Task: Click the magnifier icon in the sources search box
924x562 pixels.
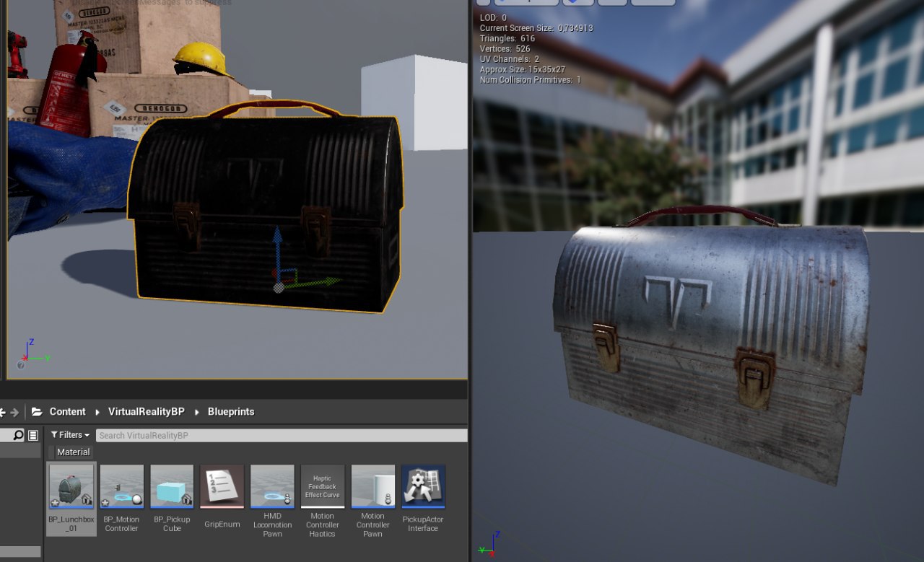Action: click(19, 435)
